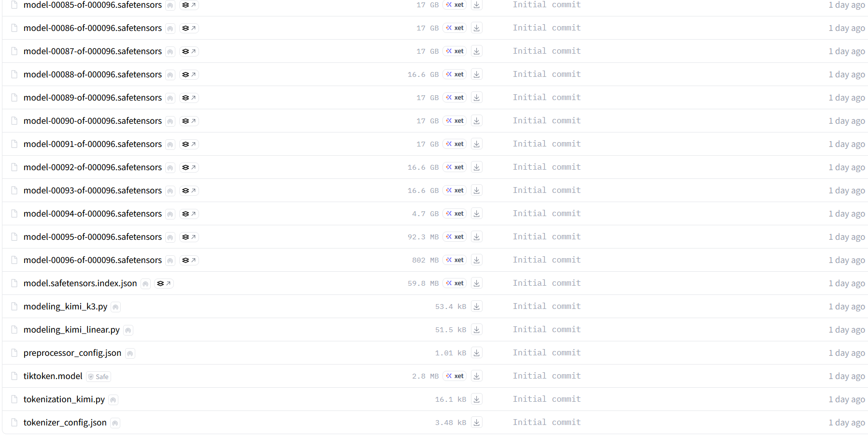This screenshot has height=439, width=868.
Task: Open layers viewer icon for model-00087 safetensors
Action: tap(189, 51)
